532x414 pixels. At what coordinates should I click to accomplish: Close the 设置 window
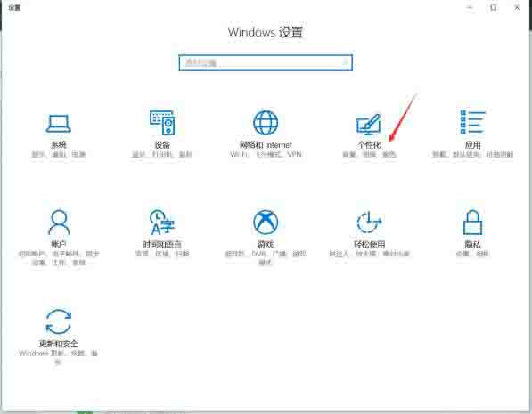click(517, 7)
